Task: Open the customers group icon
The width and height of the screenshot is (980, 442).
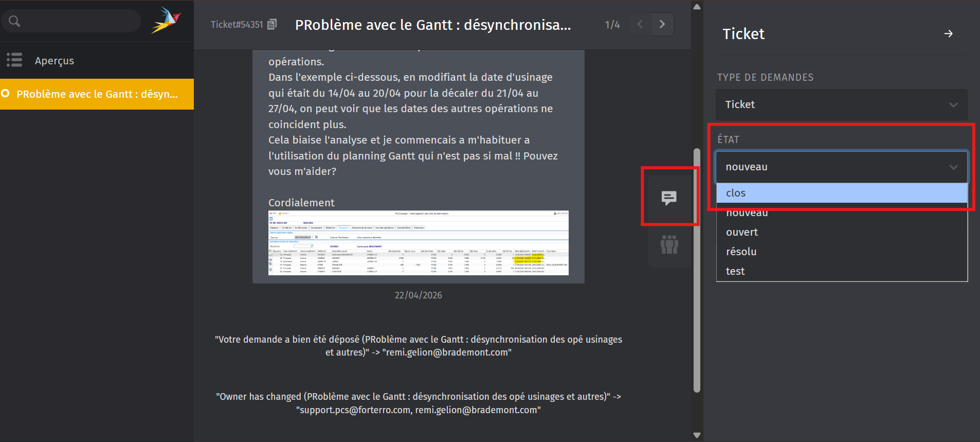Action: 669,244
